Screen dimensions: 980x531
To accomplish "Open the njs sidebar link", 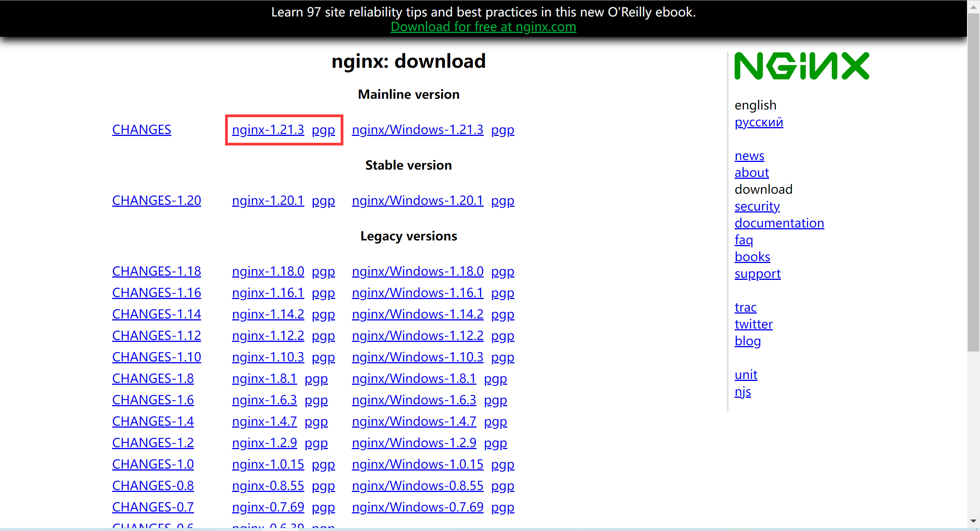I will [x=742, y=392].
